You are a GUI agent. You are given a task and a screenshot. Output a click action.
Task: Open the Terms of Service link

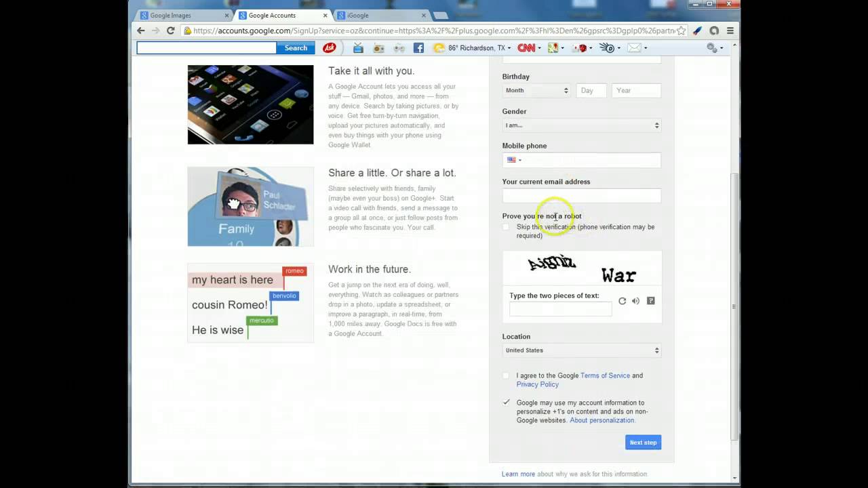(605, 375)
